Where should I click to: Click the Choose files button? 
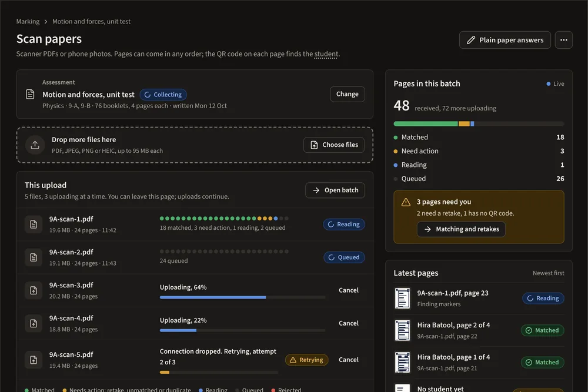coord(334,145)
